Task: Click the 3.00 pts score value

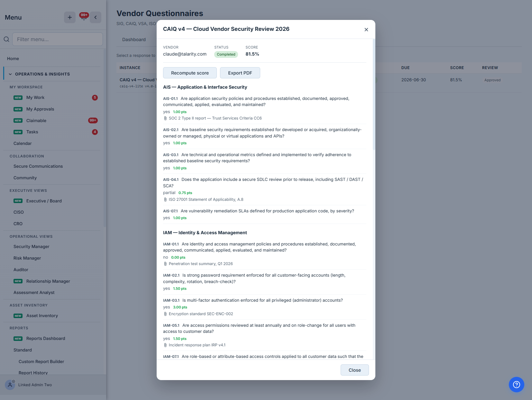Action: (x=180, y=307)
